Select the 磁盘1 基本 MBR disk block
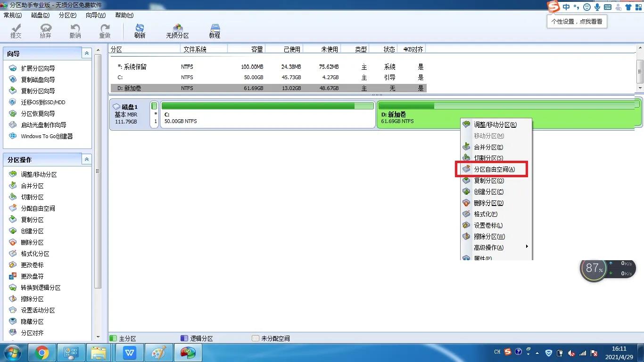 coord(129,114)
